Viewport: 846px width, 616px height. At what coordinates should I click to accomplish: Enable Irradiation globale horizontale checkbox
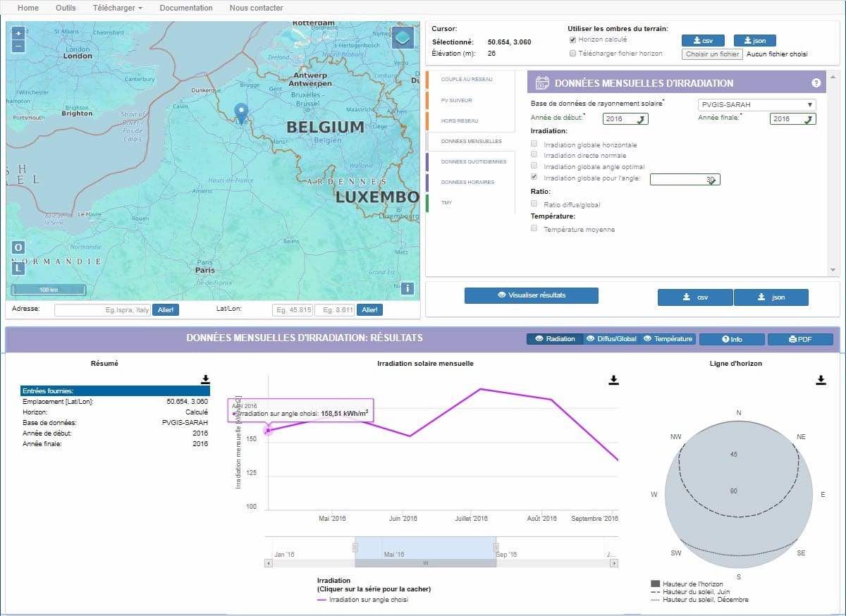pos(534,144)
